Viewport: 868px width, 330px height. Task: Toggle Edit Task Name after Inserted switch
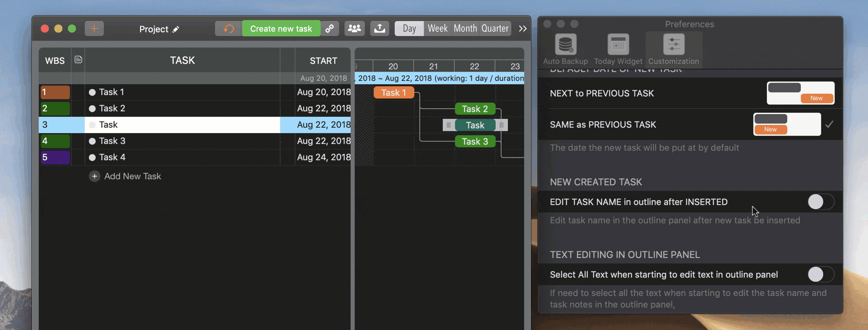pos(820,202)
